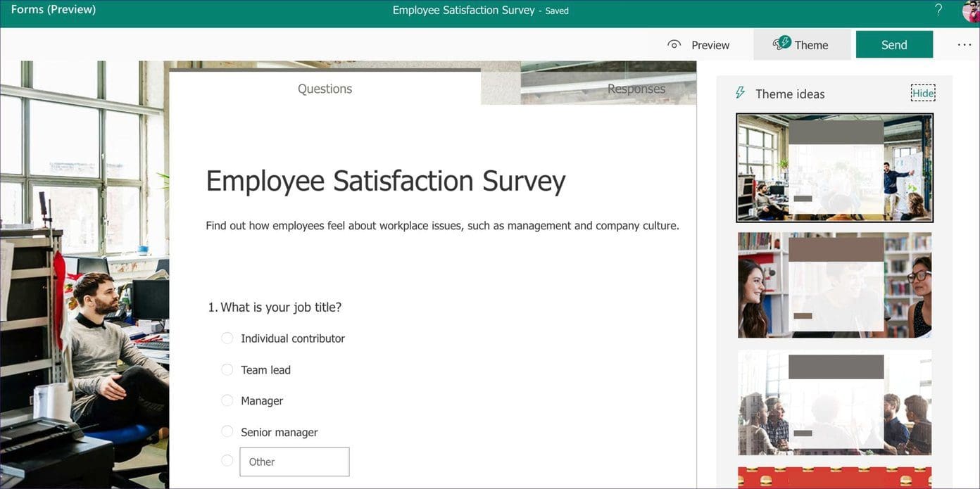Select the Manager radio option

pos(227,400)
